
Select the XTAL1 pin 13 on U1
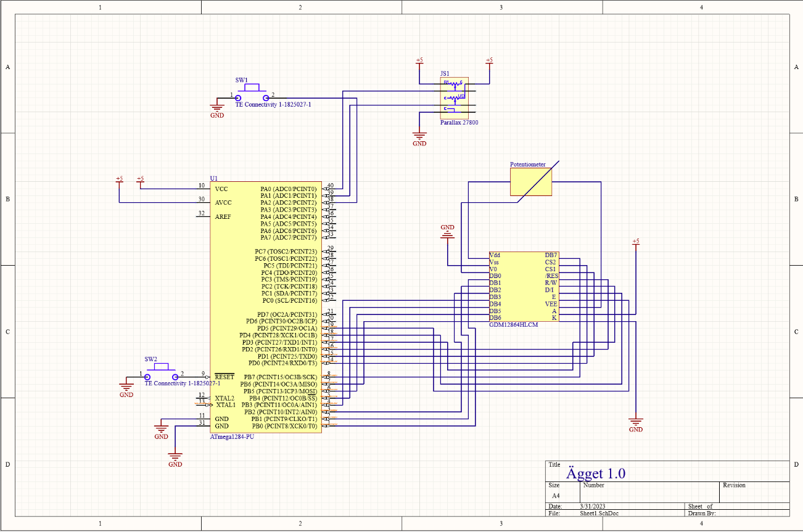[204, 404]
